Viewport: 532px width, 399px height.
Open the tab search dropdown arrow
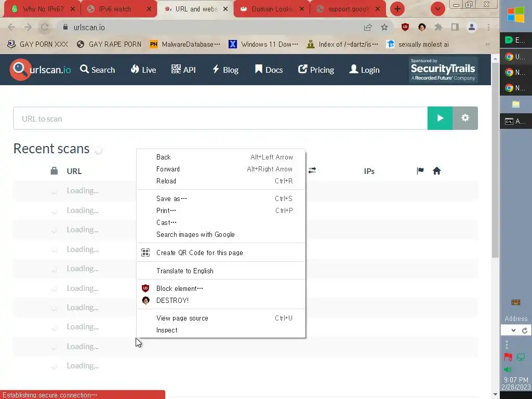tap(437, 9)
